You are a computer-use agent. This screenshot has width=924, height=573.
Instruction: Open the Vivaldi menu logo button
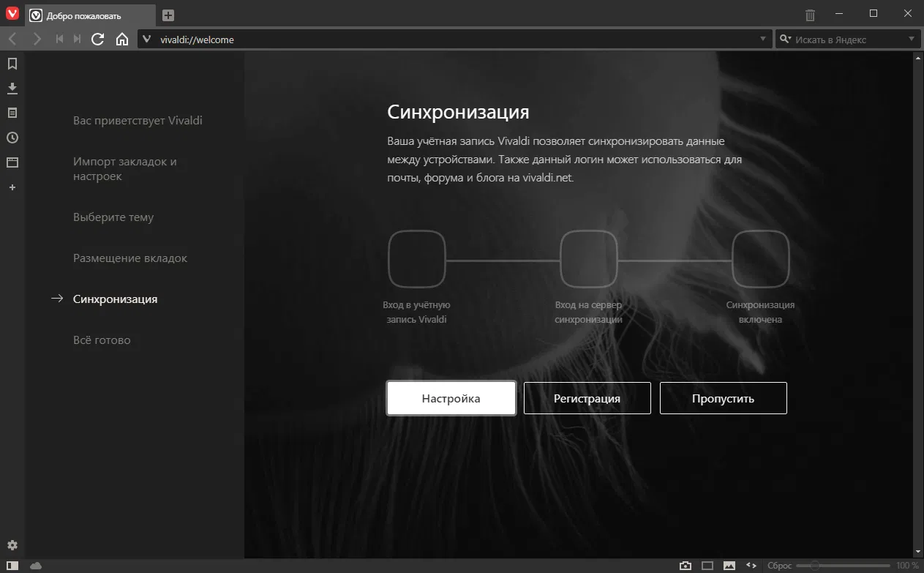tap(12, 15)
